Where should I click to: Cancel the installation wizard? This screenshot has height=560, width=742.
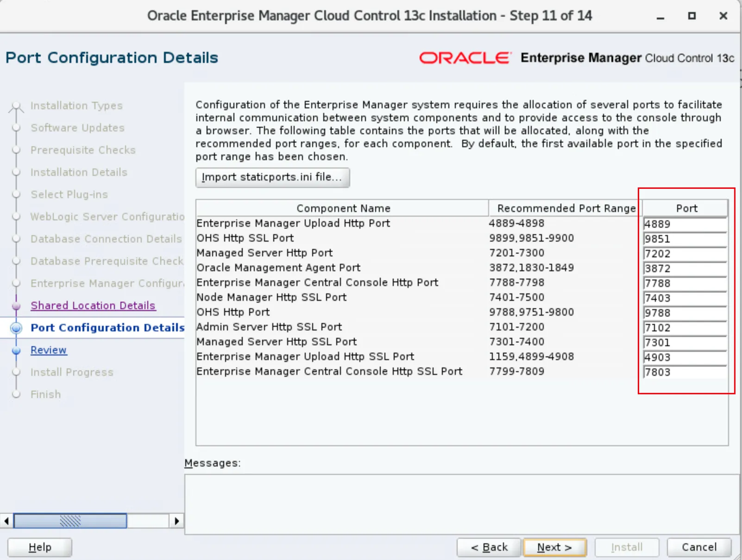[698, 547]
